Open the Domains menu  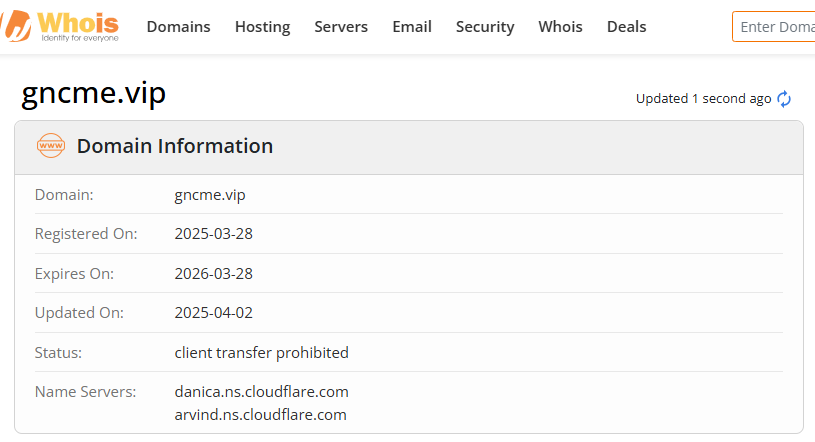click(178, 27)
